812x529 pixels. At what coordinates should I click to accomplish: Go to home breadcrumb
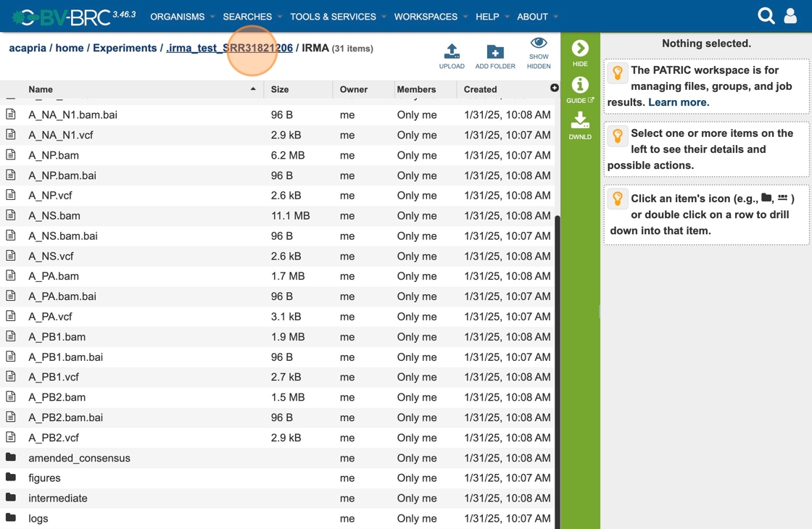tap(70, 48)
